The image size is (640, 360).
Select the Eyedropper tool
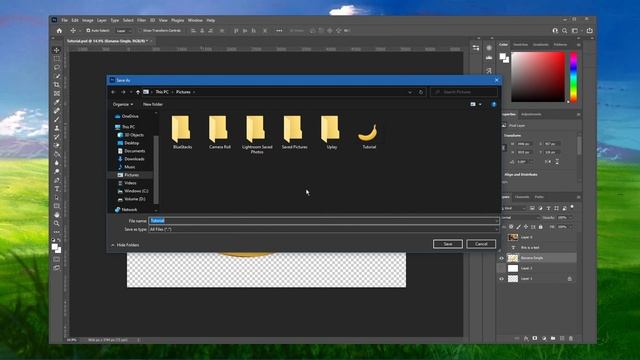pyautogui.click(x=57, y=102)
